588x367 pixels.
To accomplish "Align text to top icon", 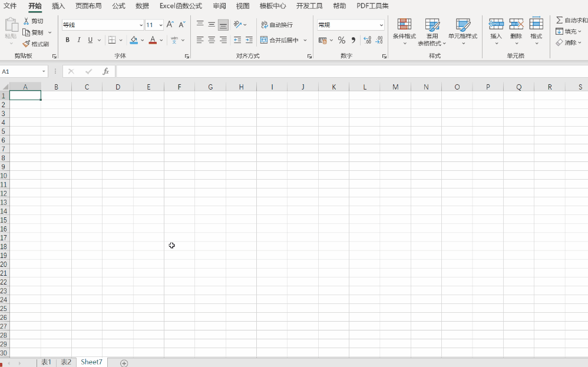I will [x=200, y=24].
